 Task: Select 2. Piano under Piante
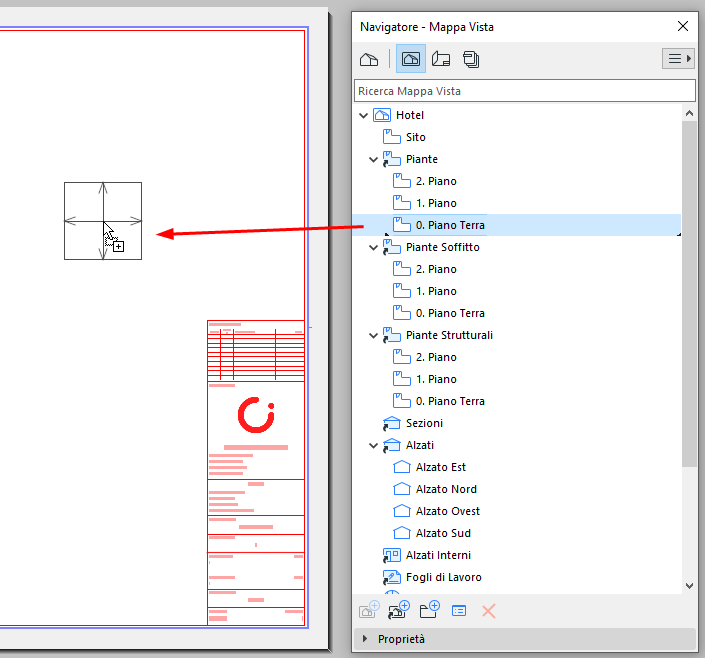436,181
